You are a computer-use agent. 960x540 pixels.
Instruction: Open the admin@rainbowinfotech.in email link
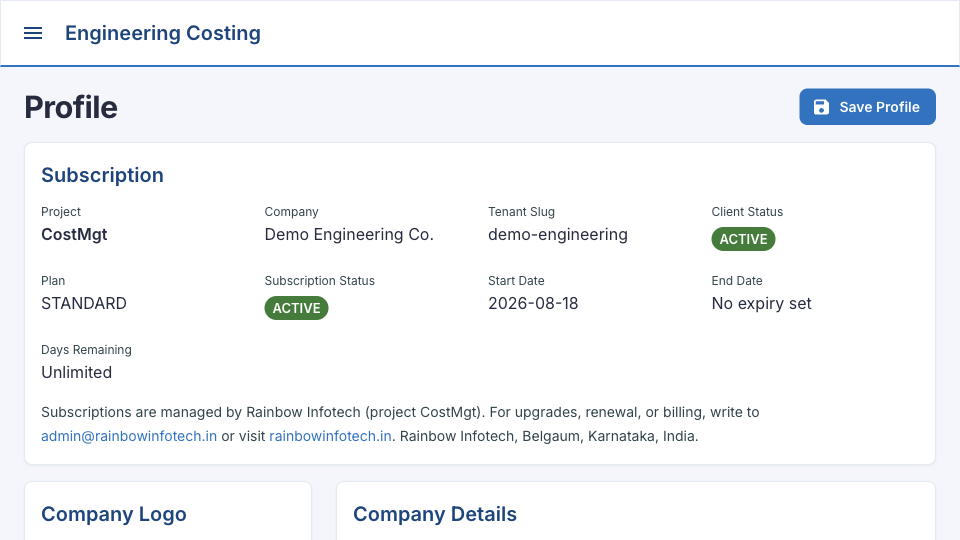click(129, 436)
